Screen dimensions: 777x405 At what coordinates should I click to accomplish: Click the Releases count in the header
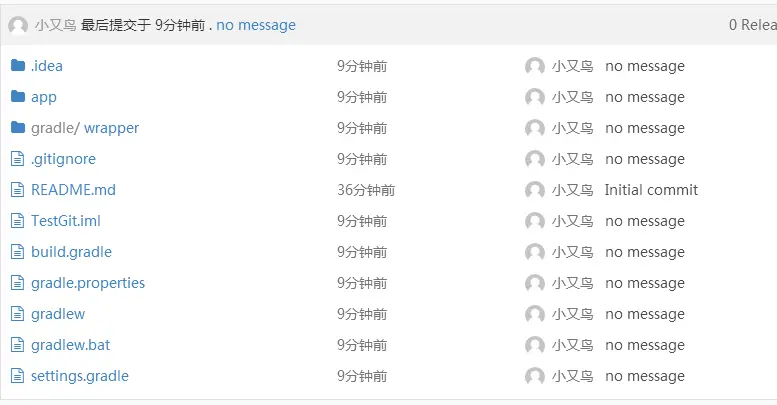(752, 25)
